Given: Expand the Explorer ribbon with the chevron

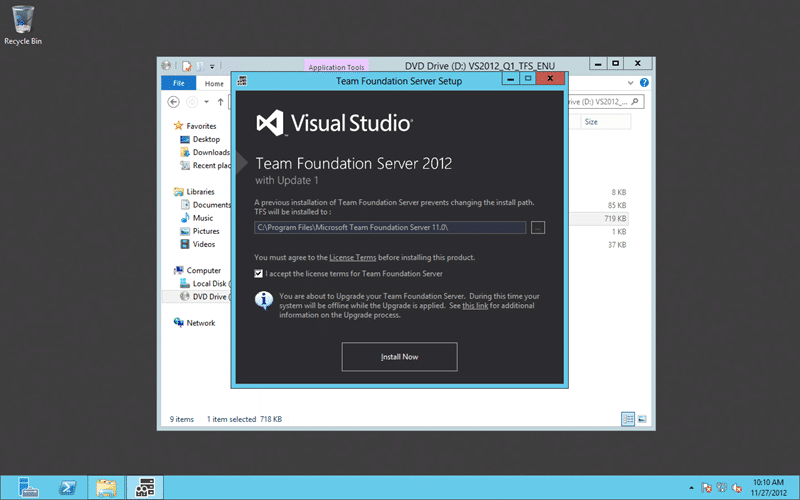Looking at the screenshot, I should tap(631, 83).
